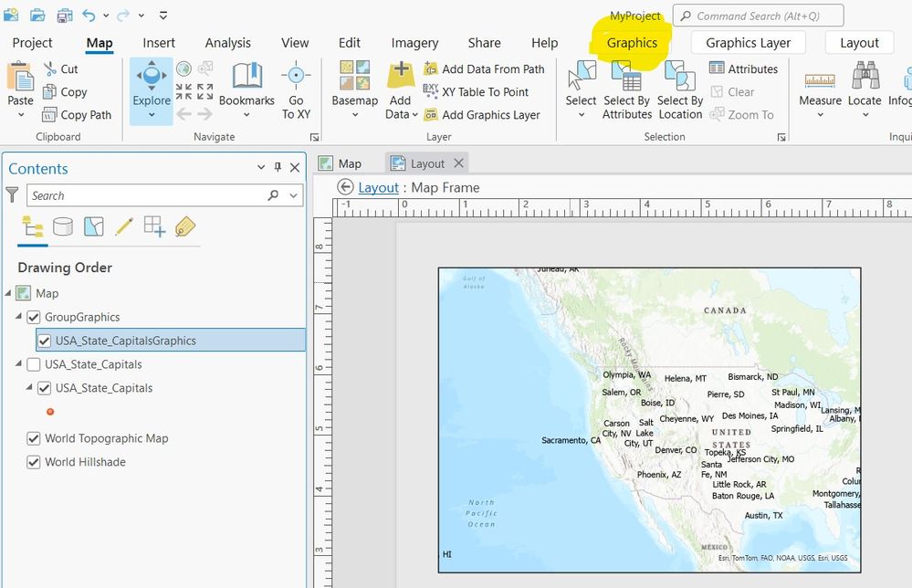This screenshot has height=588, width=912.
Task: Collapse the Map tree item
Action: (8, 293)
